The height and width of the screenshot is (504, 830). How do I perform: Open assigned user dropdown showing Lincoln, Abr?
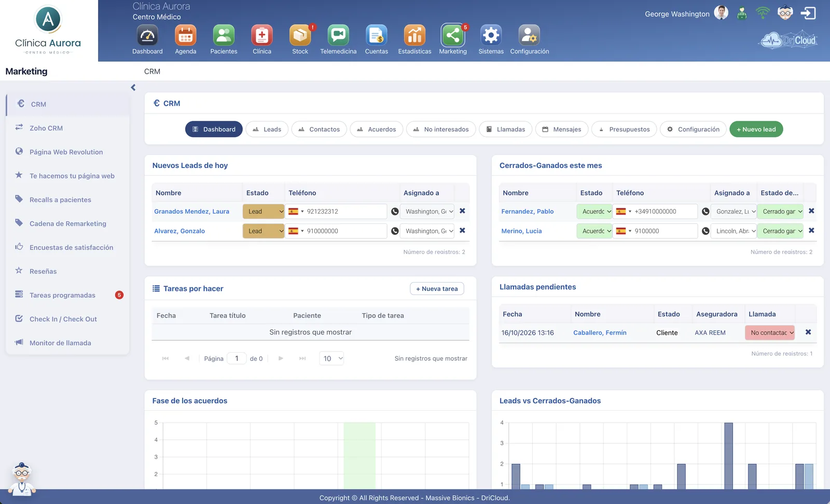click(x=734, y=231)
